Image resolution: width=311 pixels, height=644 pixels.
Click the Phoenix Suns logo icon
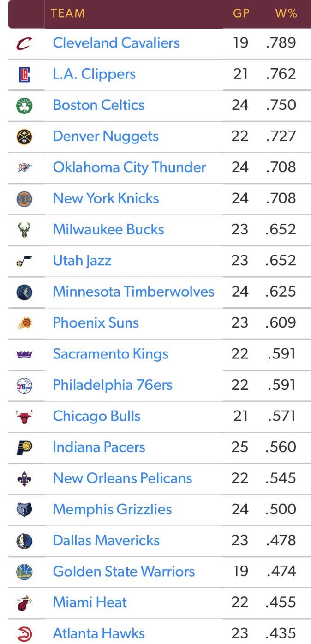[24, 323]
